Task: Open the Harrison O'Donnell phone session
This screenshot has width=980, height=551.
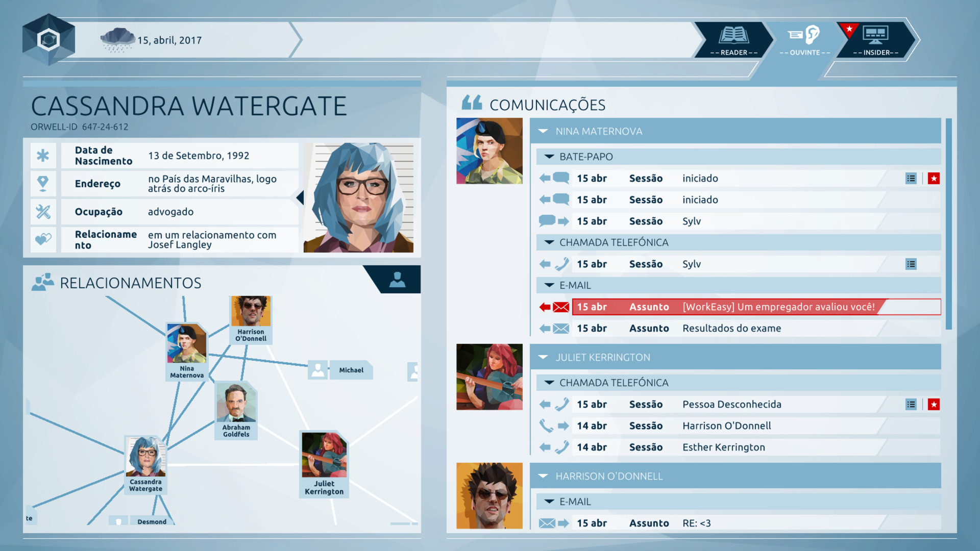Action: pyautogui.click(x=756, y=425)
